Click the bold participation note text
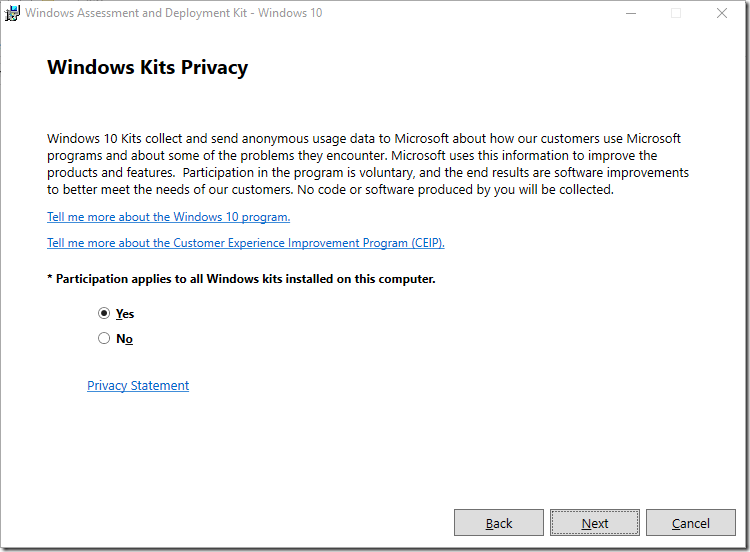This screenshot has width=750, height=552. (241, 279)
